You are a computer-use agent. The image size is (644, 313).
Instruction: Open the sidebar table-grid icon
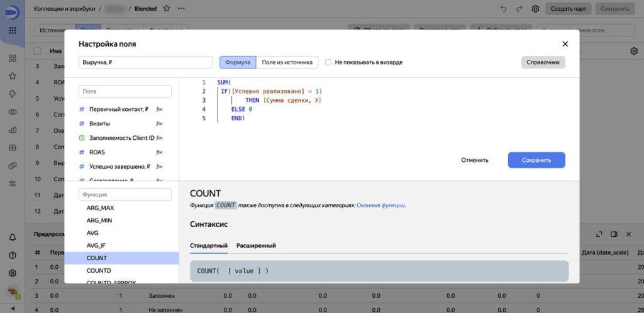pos(13,147)
